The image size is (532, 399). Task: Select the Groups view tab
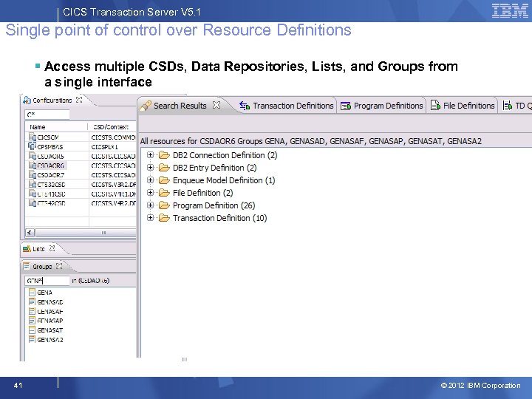click(42, 266)
